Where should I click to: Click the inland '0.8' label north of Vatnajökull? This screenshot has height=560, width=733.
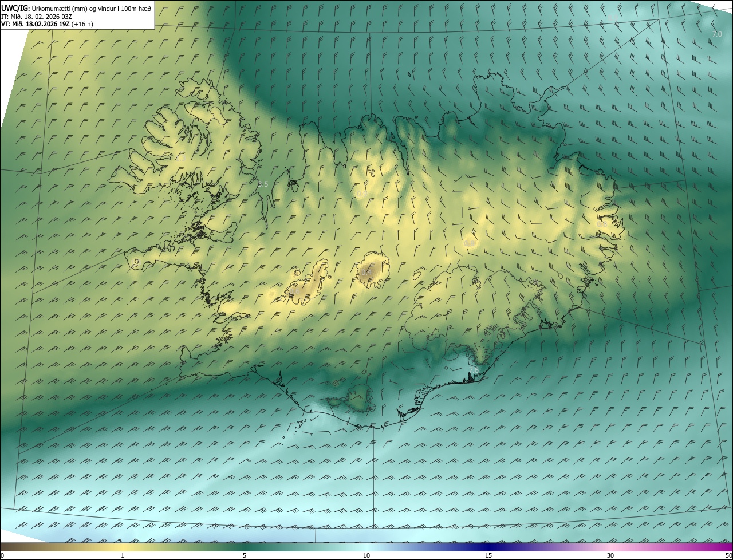click(x=469, y=244)
